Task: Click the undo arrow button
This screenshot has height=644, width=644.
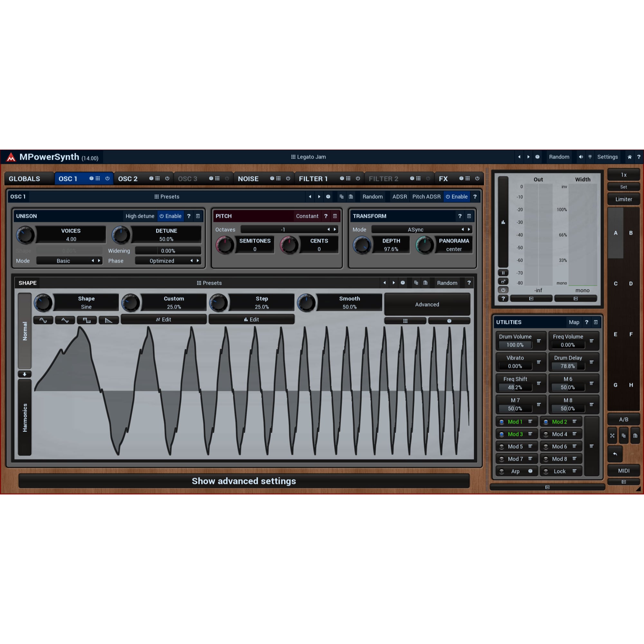Action: (615, 454)
